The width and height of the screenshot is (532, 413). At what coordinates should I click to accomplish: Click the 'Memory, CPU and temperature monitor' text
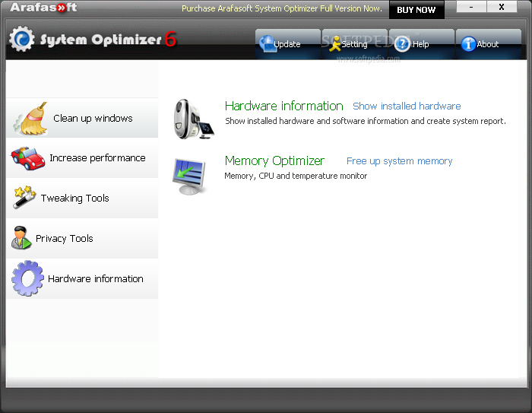tap(296, 176)
